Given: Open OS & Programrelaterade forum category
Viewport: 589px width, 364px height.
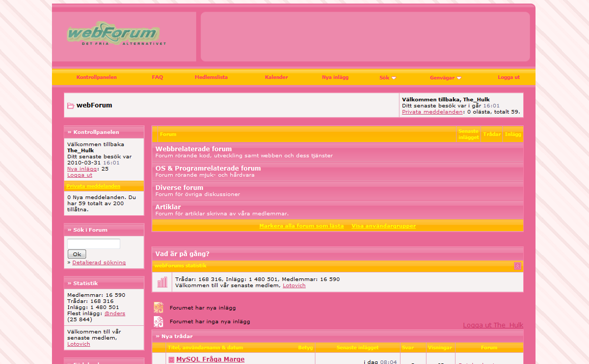Looking at the screenshot, I should coord(208,169).
